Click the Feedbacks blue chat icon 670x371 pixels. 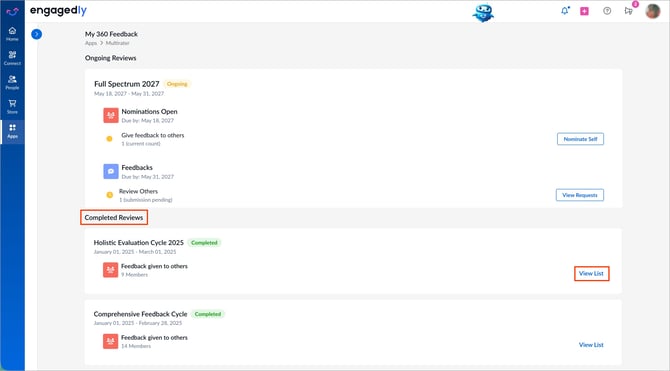tap(111, 171)
